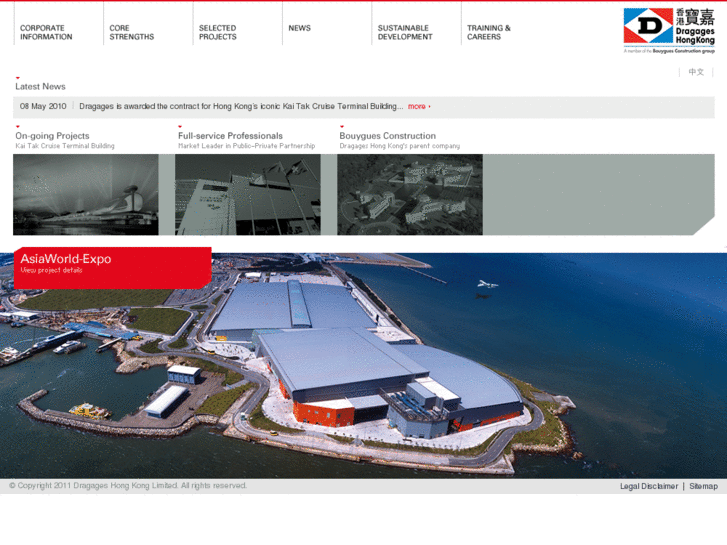Click the Kai Tak Cruise Terminal thumbnail image
Screen dimensions: 727x545
(86, 195)
